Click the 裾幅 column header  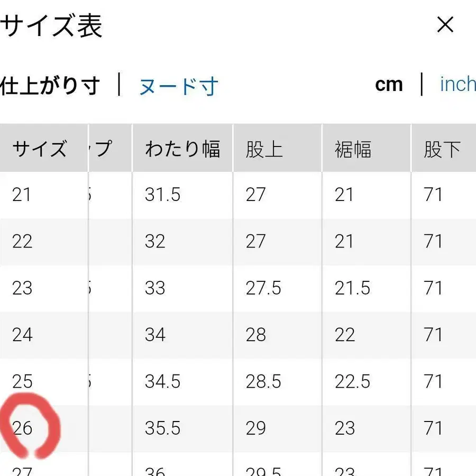[353, 149]
